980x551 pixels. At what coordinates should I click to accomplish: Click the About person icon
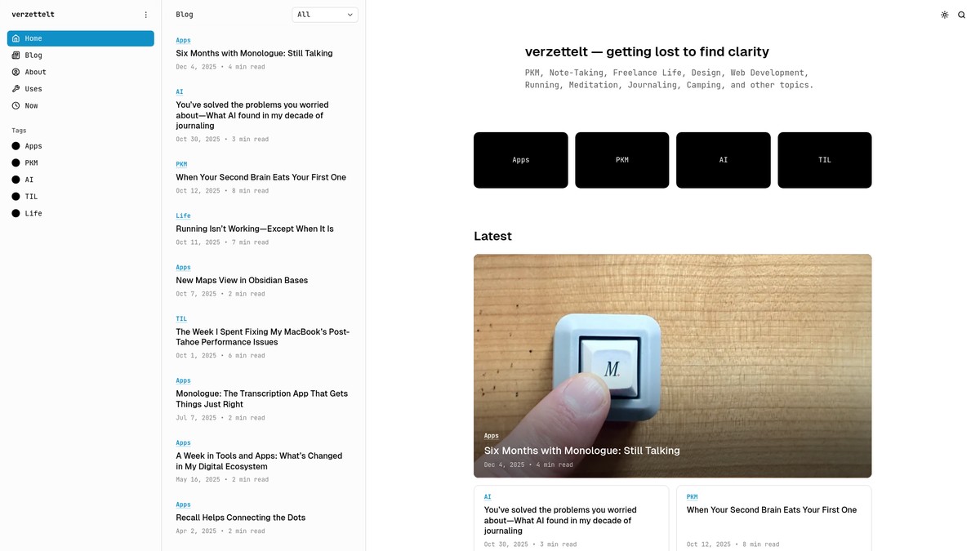tap(16, 72)
